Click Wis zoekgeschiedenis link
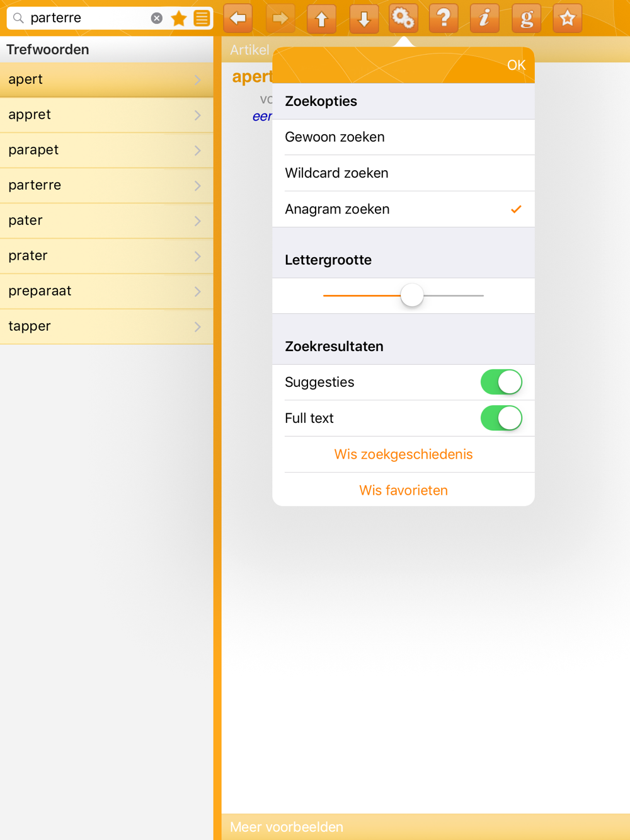The image size is (630, 840). [x=403, y=454]
